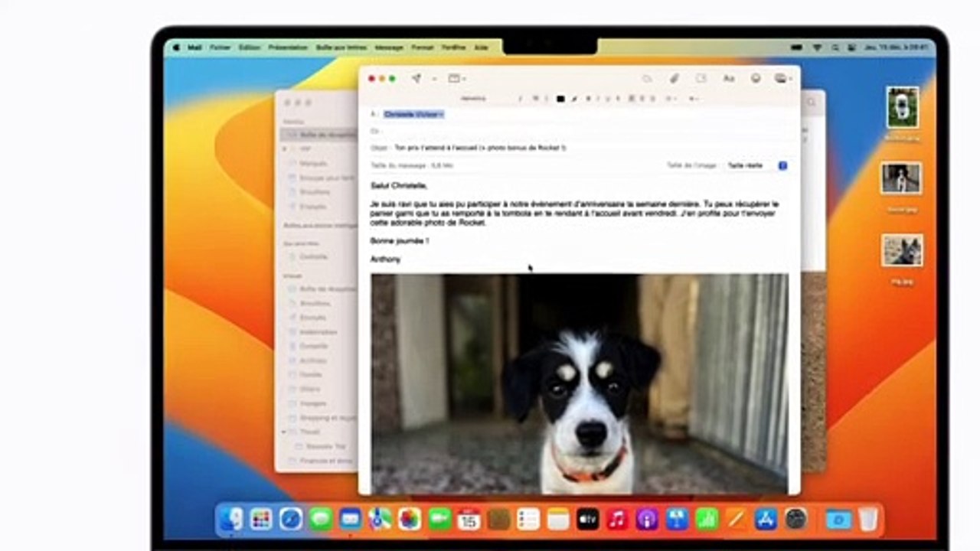Open Calendar from the Dock
980x551 pixels.
click(469, 519)
